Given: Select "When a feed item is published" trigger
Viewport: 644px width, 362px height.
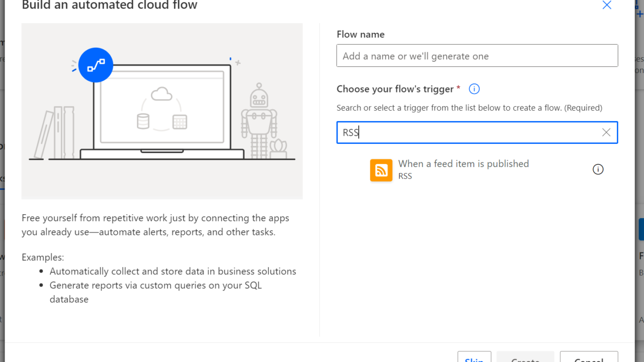Looking at the screenshot, I should (x=463, y=164).
